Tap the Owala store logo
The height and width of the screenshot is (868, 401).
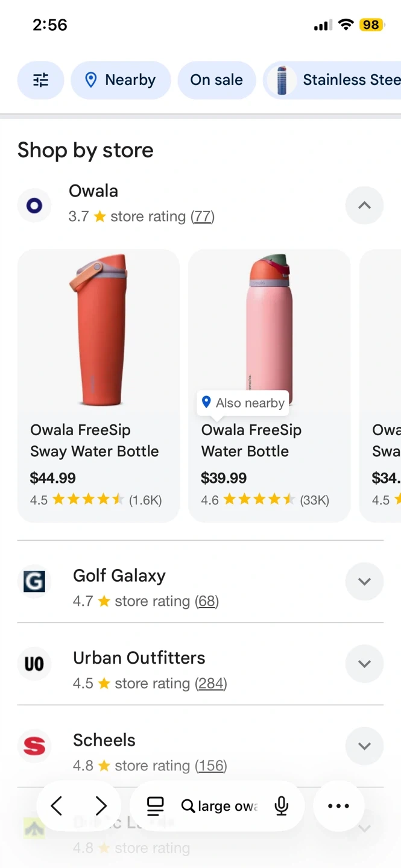[x=34, y=206]
